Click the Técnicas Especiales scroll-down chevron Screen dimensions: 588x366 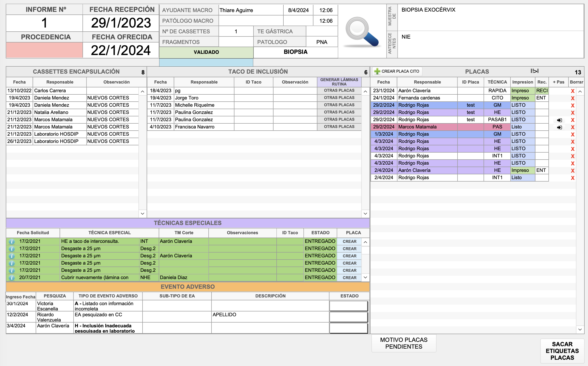click(x=365, y=277)
